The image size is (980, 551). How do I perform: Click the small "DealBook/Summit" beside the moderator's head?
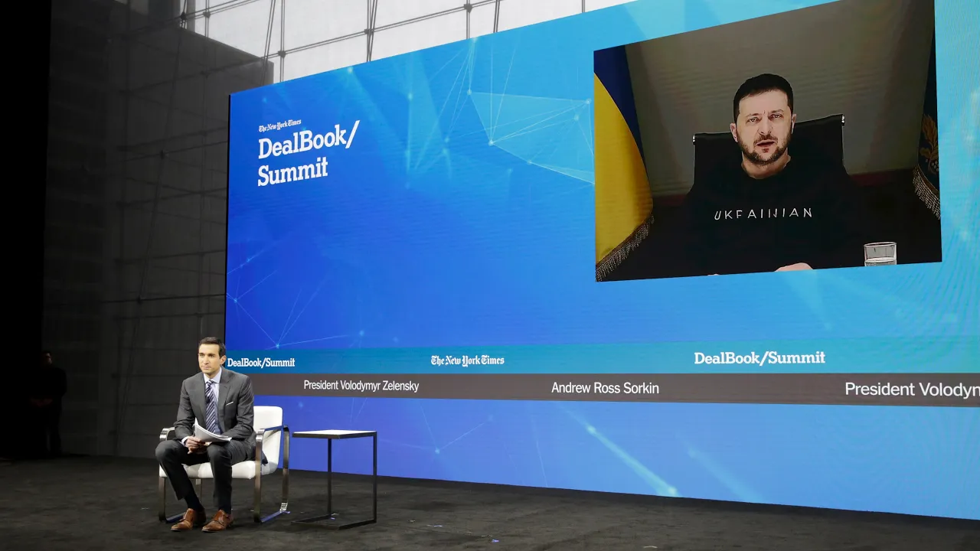point(261,362)
